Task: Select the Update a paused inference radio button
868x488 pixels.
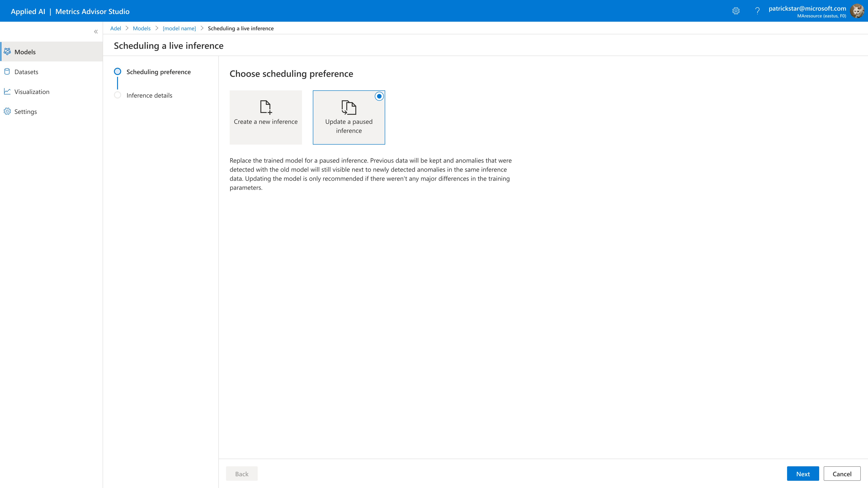Action: point(379,96)
